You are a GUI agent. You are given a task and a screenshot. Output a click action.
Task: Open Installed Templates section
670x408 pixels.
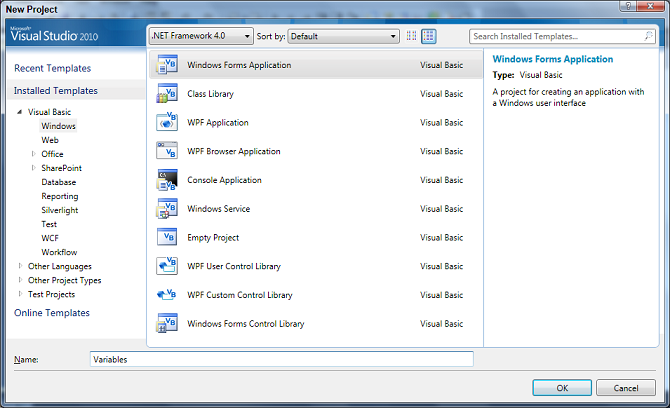point(56,91)
